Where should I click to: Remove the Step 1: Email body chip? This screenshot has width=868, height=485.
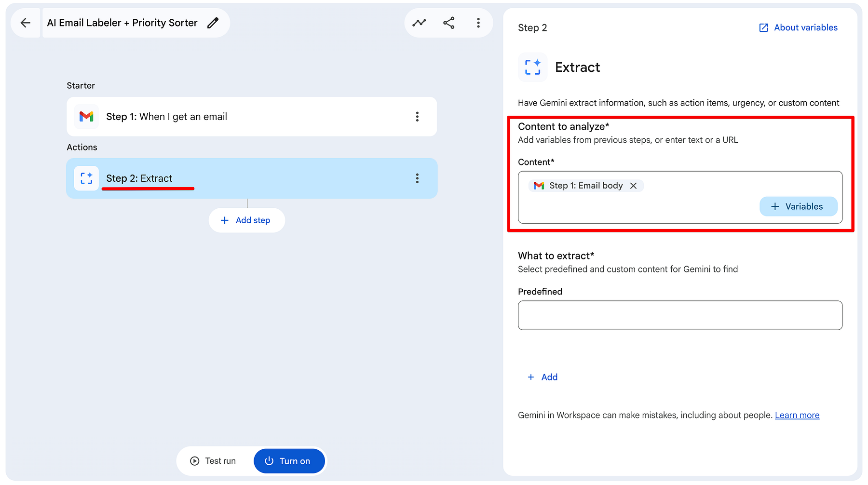click(x=634, y=186)
